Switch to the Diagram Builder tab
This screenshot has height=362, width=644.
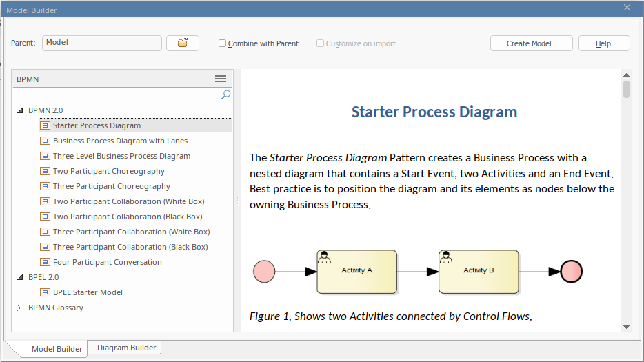point(127,348)
